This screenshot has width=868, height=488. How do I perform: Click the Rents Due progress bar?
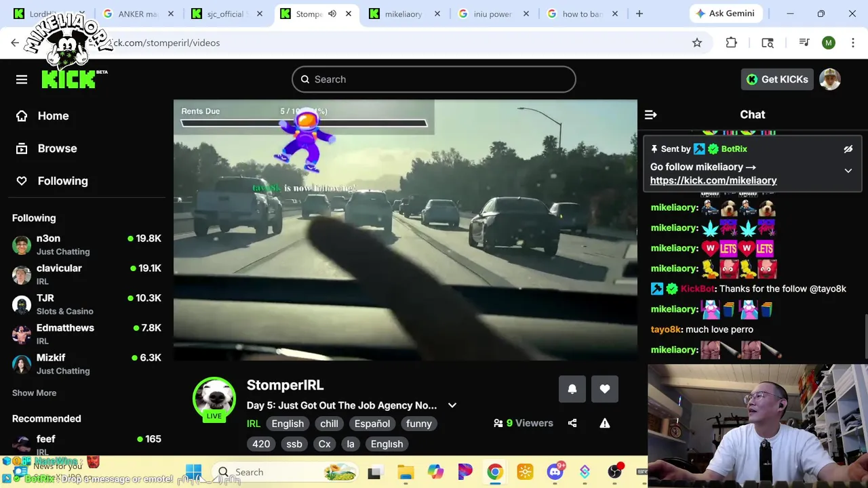pos(304,123)
